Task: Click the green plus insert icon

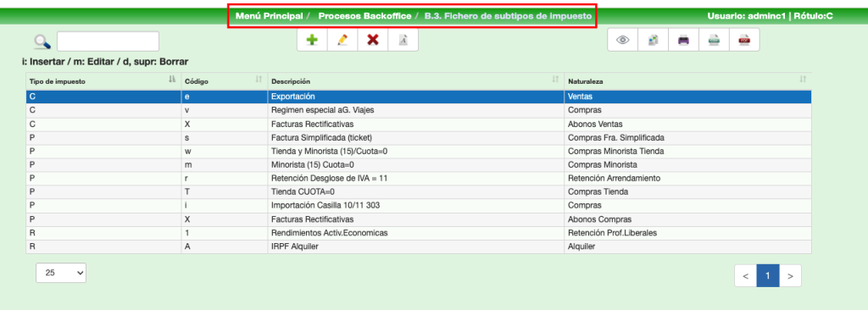Action: point(312,40)
